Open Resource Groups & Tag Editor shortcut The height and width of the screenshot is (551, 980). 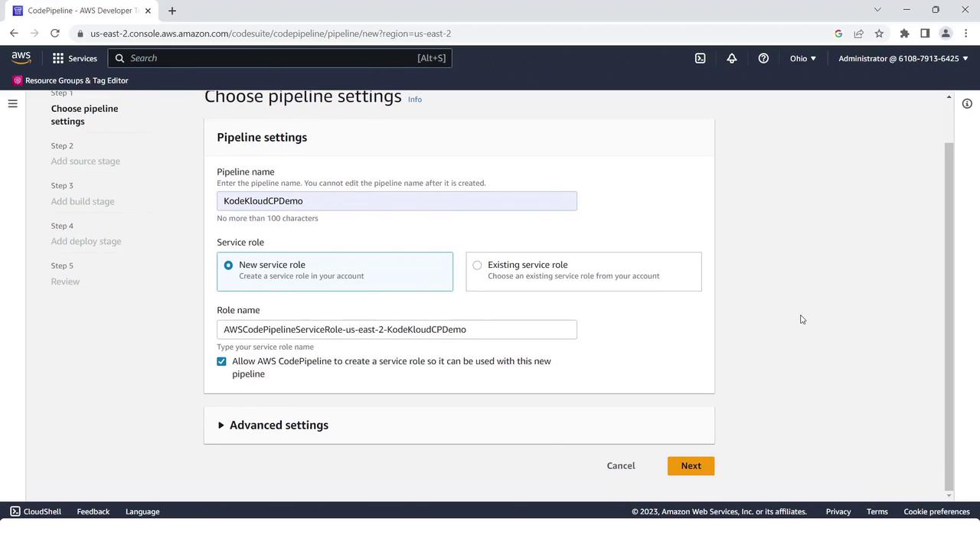(70, 80)
